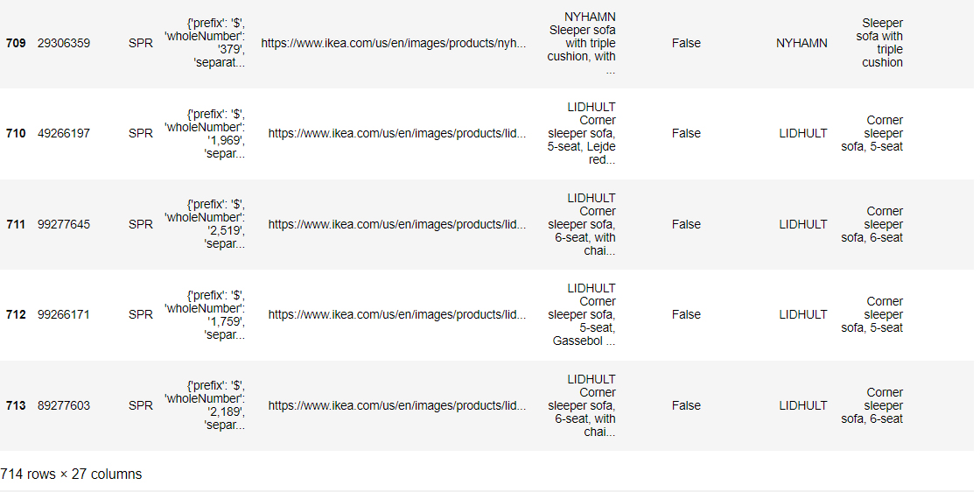Click the False value in row 712
The width and height of the screenshot is (980, 492).
[686, 315]
